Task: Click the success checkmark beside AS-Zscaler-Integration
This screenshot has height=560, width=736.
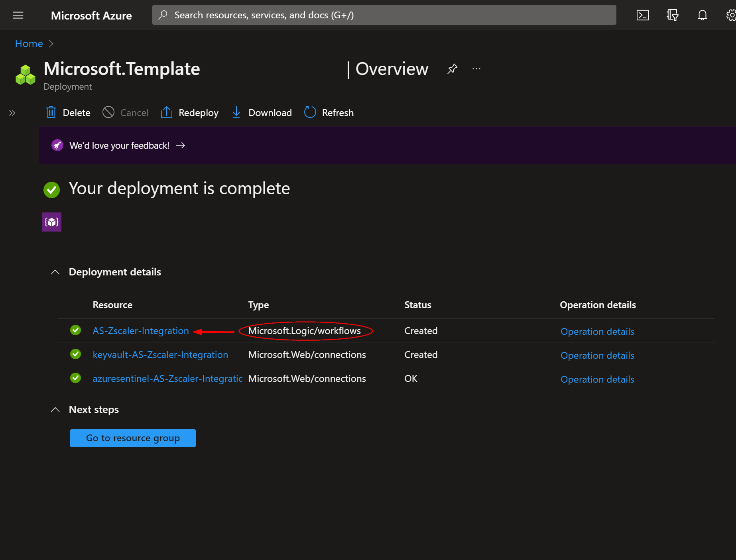Action: [75, 330]
